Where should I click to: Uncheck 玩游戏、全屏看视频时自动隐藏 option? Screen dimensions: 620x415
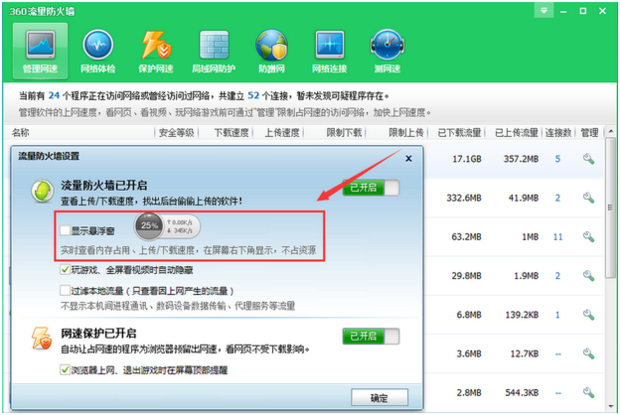(64, 270)
